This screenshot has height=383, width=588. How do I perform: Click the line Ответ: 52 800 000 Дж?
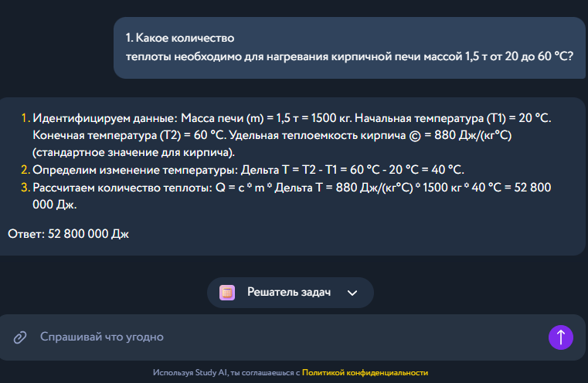[x=68, y=234]
